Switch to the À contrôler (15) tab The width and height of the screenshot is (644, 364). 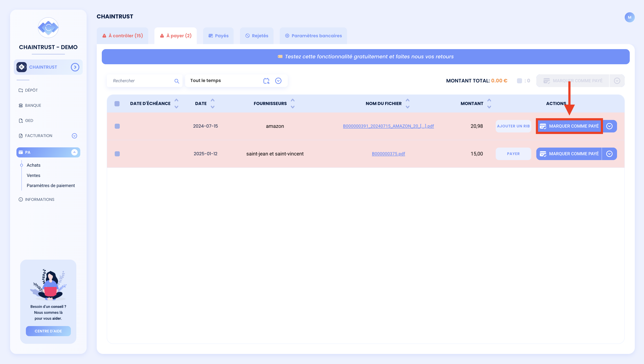click(x=122, y=36)
